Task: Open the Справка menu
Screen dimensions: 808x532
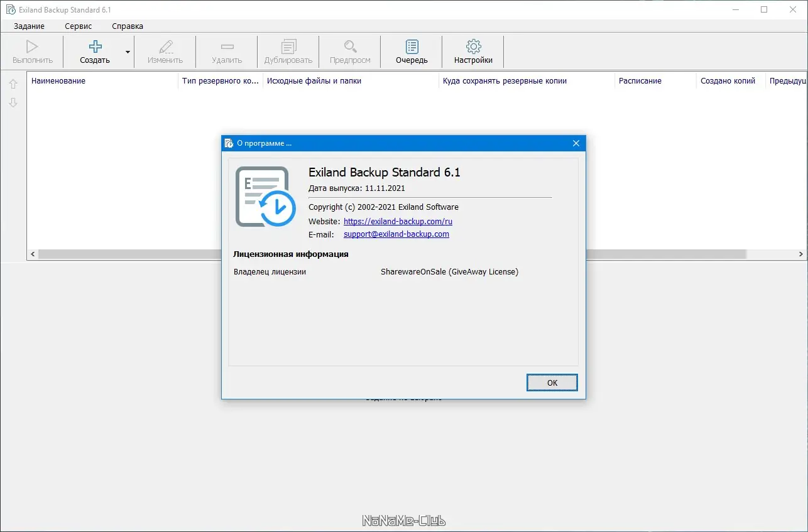Action: tap(128, 26)
